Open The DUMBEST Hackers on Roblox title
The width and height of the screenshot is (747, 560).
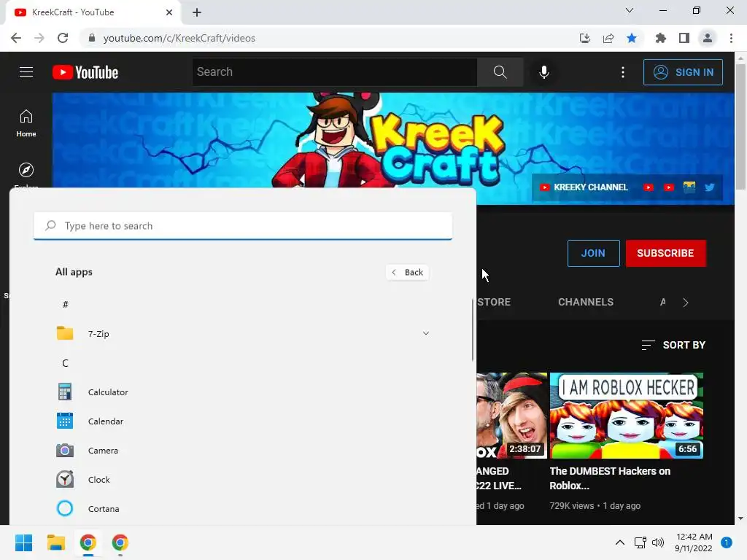pos(610,478)
